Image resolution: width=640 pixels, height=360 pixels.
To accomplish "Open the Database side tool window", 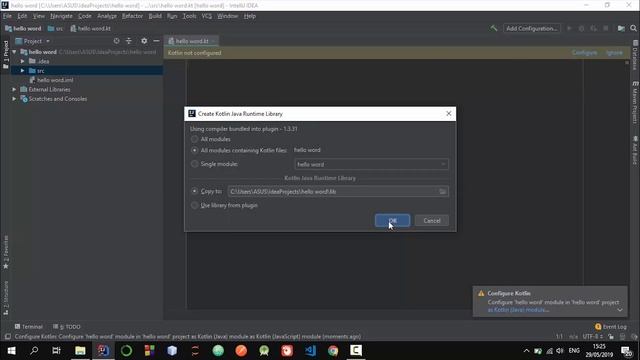I will (635, 55).
